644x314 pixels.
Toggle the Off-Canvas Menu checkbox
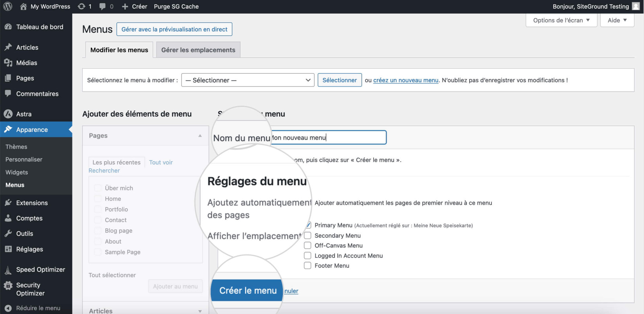pos(308,245)
